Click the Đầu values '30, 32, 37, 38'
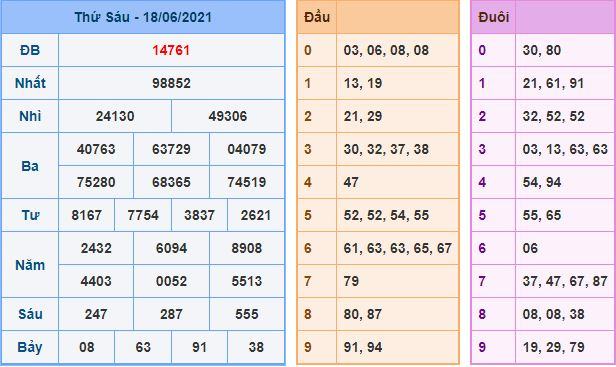Screen dimensions: 616x367 click(386, 149)
